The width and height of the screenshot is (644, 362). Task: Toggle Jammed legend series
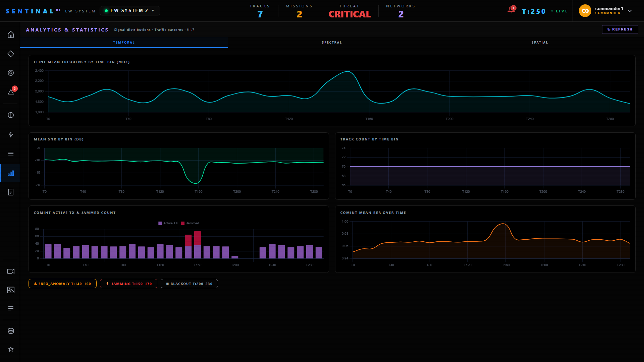tap(190, 223)
